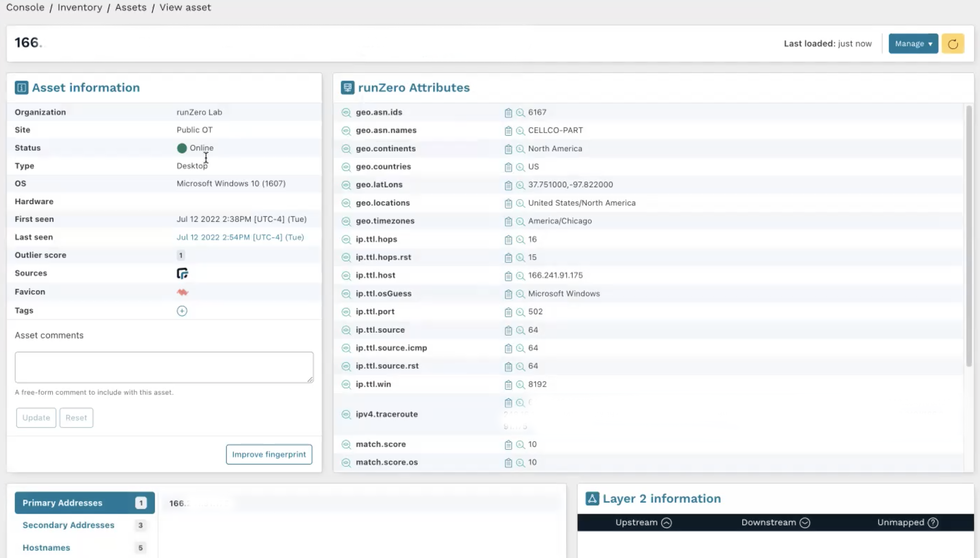Copy geo.asn.ids value using the clipboard icon
The height and width of the screenshot is (558, 980).
click(x=508, y=112)
